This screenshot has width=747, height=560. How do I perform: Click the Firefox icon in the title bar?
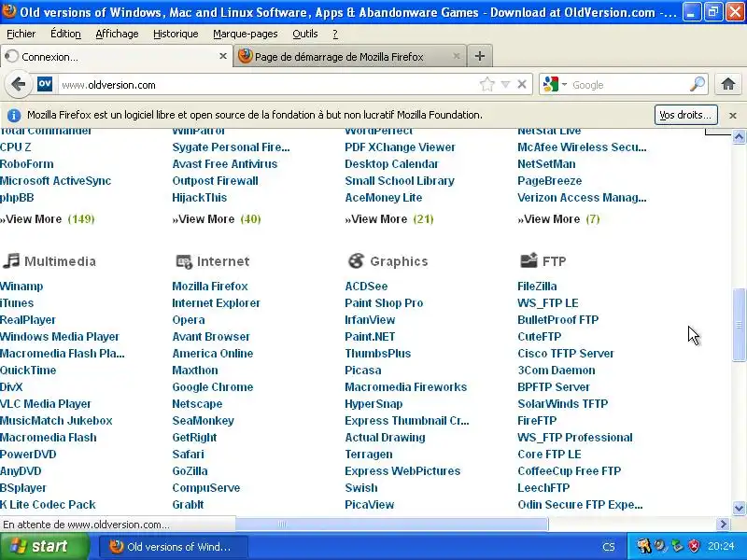point(9,11)
